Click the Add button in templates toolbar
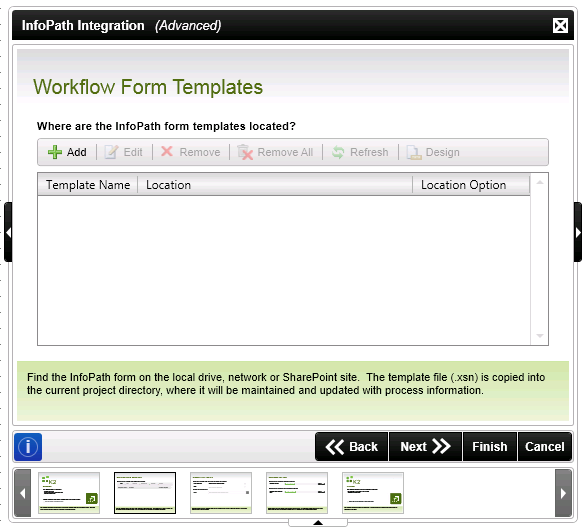Viewport: 587px width, 529px height. click(67, 152)
